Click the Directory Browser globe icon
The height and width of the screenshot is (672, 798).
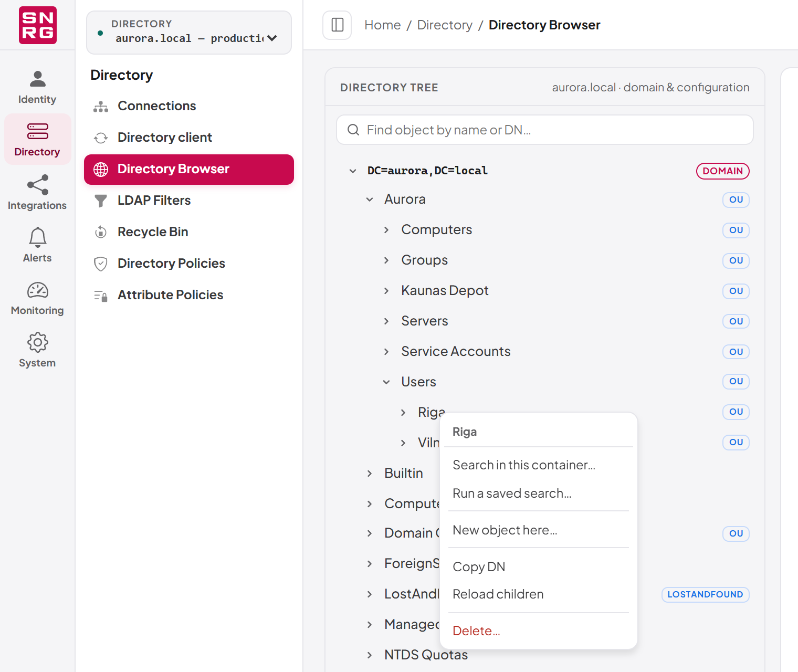pyautogui.click(x=101, y=169)
